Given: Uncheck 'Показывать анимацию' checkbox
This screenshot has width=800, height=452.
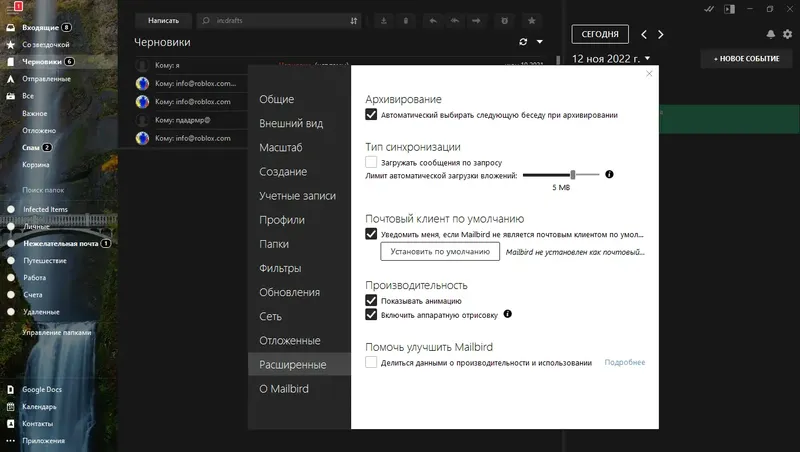Looking at the screenshot, I should click(x=371, y=300).
